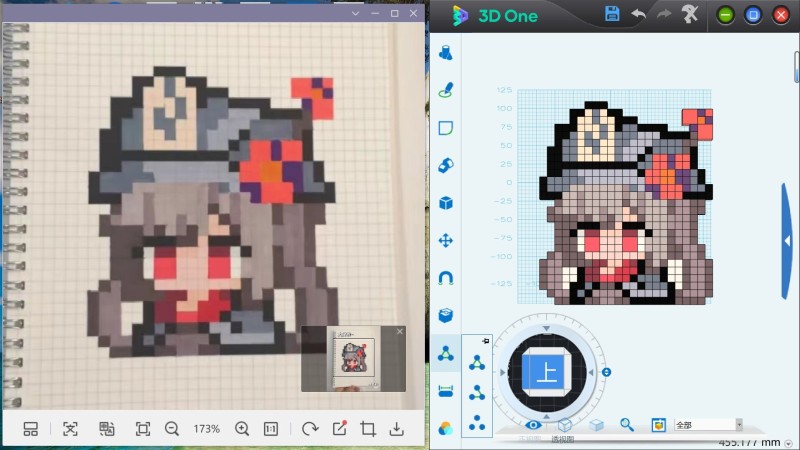
Task: Choose the partial-link ungroup option in flyout
Action: [477, 393]
